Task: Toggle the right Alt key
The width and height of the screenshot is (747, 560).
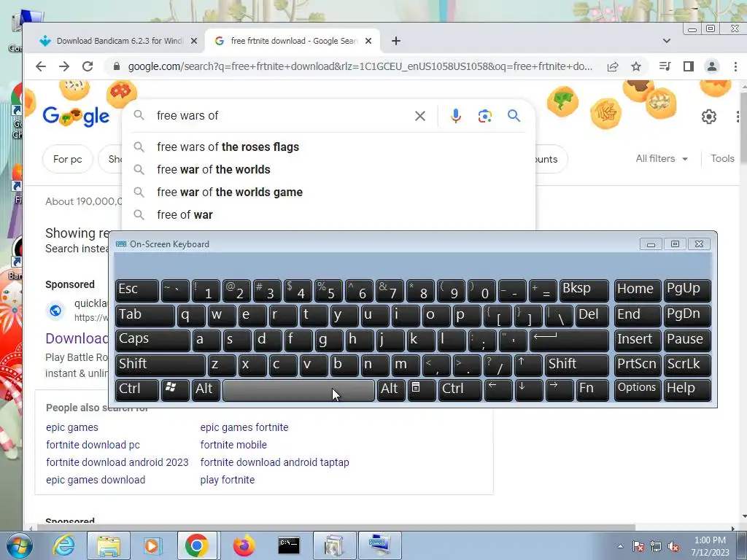Action: point(391,389)
